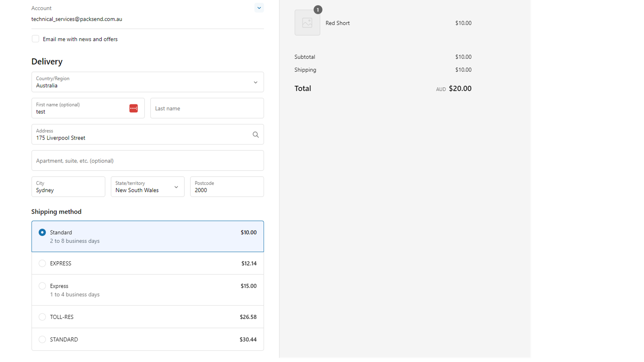644x362 pixels.
Task: Click the quantity badge on the product thumbnail
Action: 318,10
